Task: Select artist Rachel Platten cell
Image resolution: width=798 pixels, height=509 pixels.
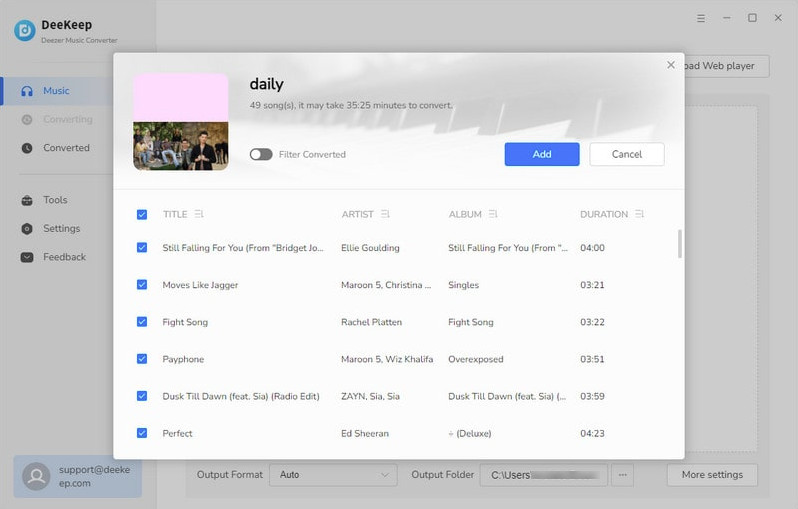Action: (x=371, y=322)
